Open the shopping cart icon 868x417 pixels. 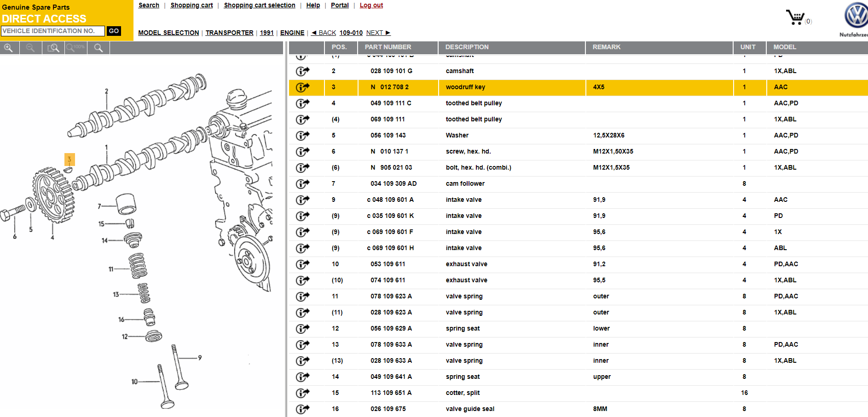795,17
